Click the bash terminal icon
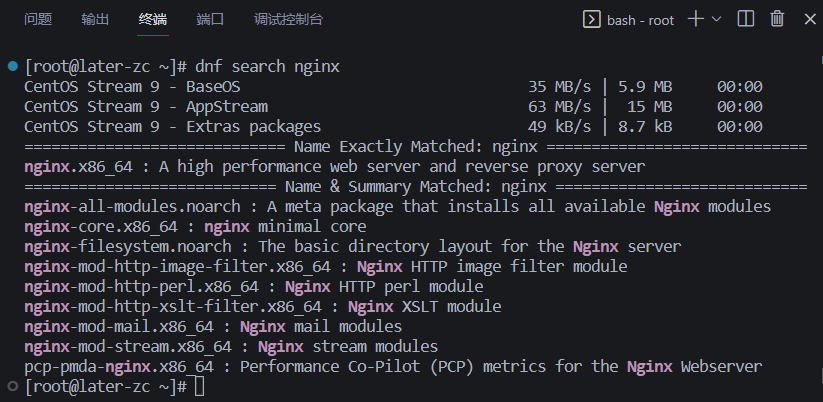The width and height of the screenshot is (823, 402). tap(592, 20)
